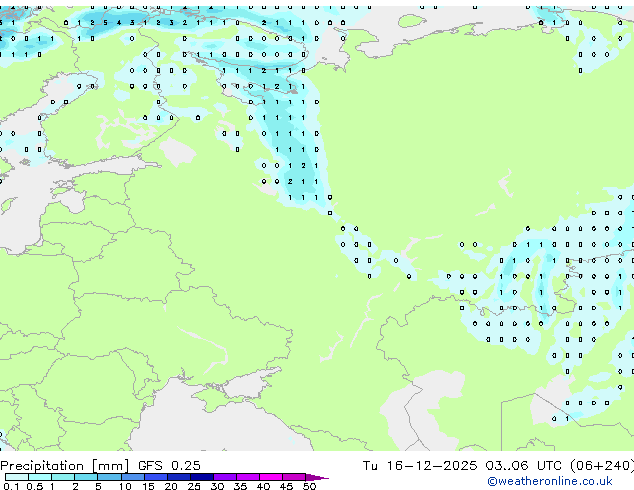Viewport: 634px width, 490px height.
Task: Click the legend label '25'
Action: 194,486
